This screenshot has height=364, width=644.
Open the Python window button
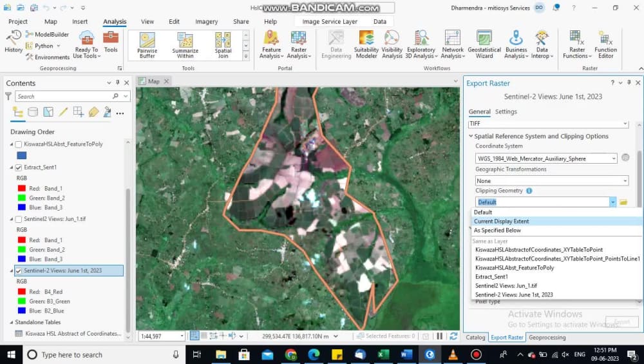[43, 46]
